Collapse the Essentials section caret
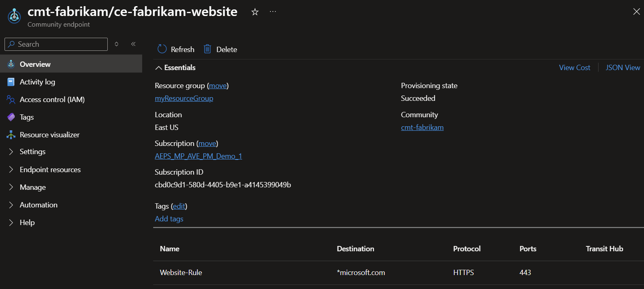 coord(159,68)
